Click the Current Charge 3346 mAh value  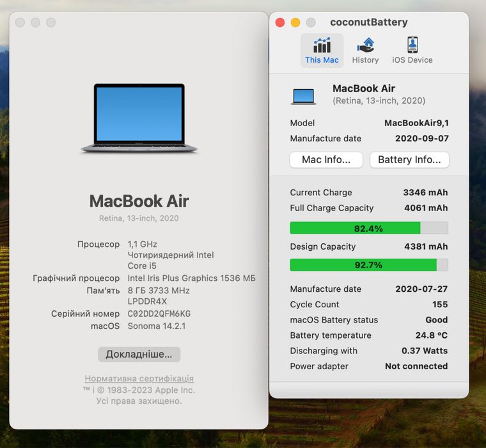click(x=425, y=193)
